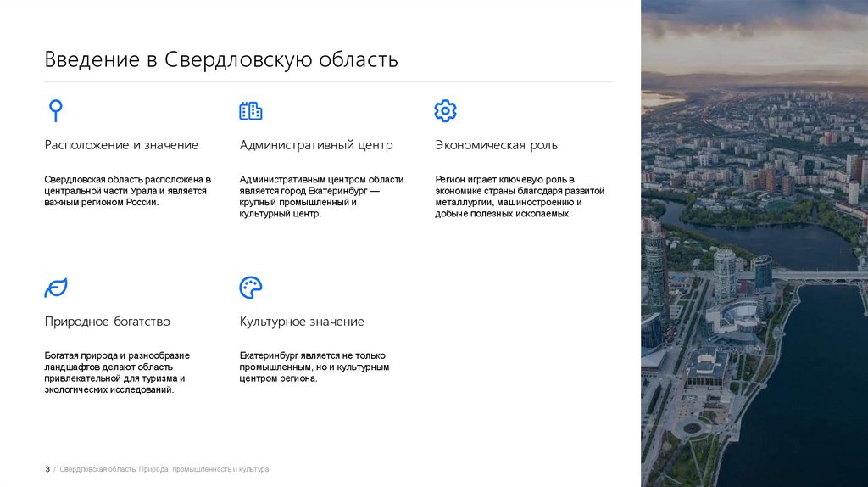Screen dimensions: 868x487
Task: Click paragraph starting Екатеринбург является не только
Action: 314,367
